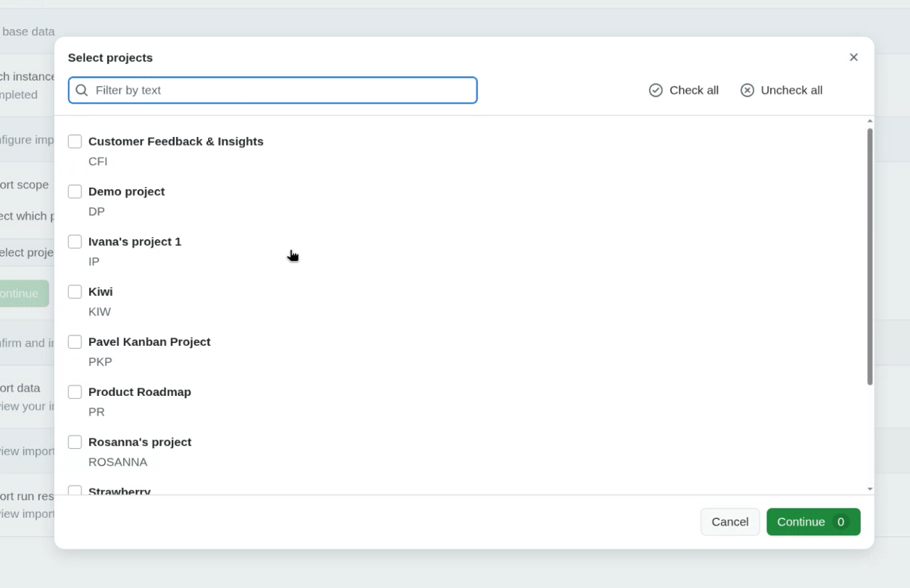The image size is (910, 588).
Task: Select the Demo project checkbox
Action: point(75,191)
